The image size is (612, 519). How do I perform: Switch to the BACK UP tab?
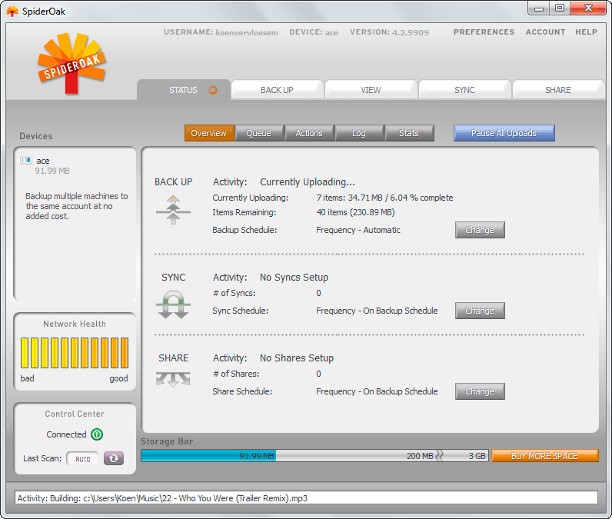277,90
